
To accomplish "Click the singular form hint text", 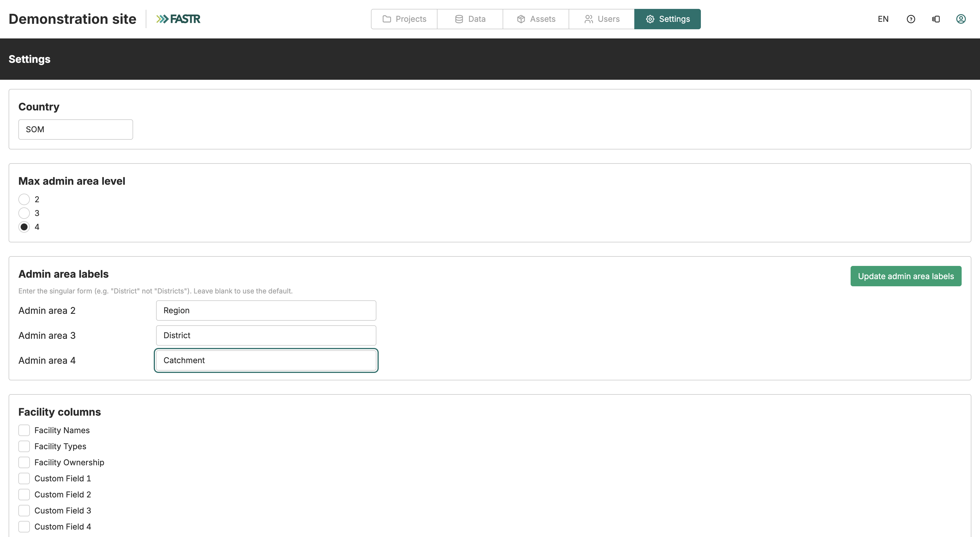I will [155, 291].
